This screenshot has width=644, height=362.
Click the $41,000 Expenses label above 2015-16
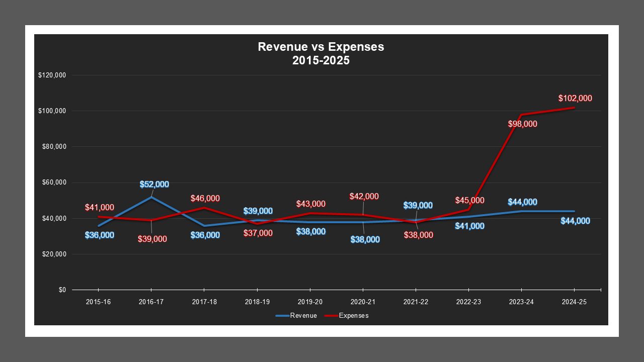100,207
